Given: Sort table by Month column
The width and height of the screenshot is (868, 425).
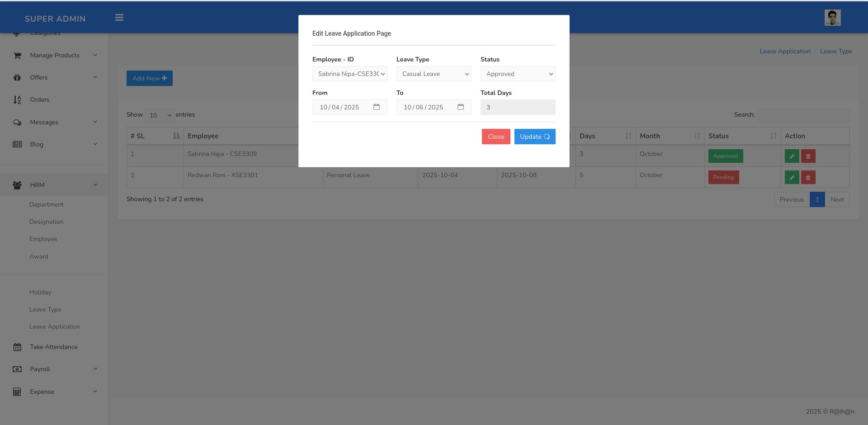Looking at the screenshot, I should pyautogui.click(x=670, y=136).
